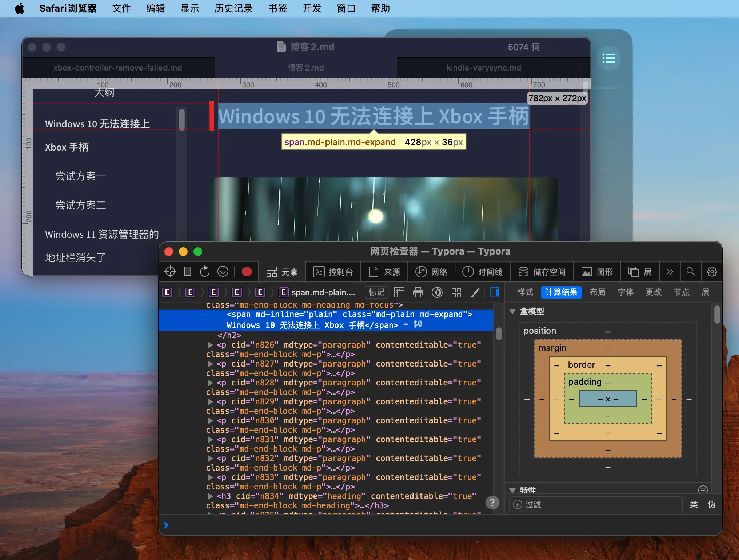This screenshot has width=739, height=560.
Task: Open the 开发 menu
Action: point(312,8)
